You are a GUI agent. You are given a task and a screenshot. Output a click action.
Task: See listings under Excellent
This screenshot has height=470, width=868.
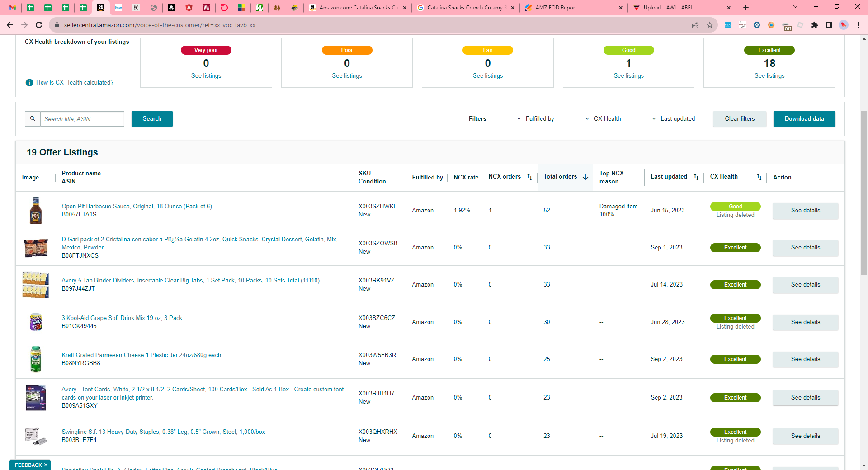click(769, 75)
